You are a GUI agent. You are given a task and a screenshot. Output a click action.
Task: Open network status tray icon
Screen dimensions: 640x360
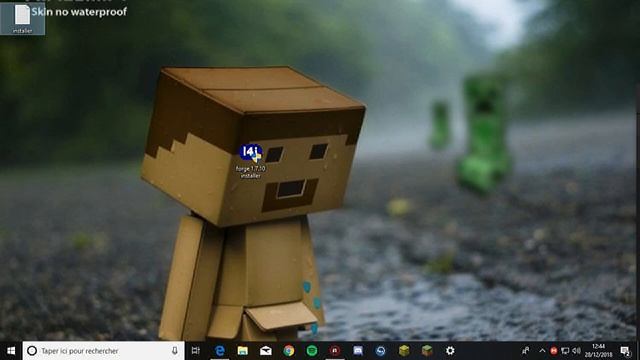coord(565,351)
